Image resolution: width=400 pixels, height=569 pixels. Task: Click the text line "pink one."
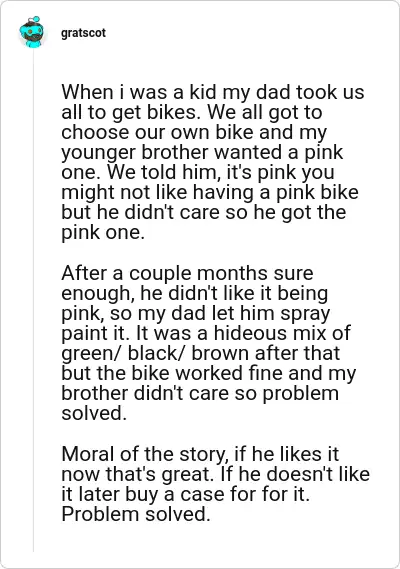pos(103,232)
